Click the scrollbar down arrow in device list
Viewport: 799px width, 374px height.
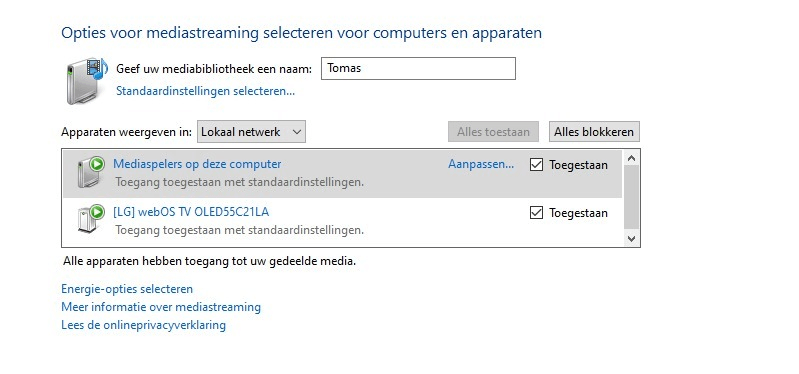(631, 238)
